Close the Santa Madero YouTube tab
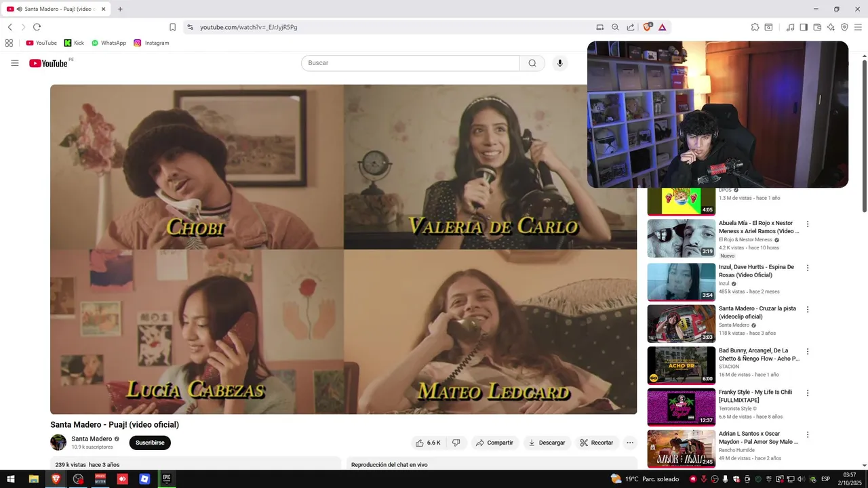Viewport: 868px width, 488px height. point(104,9)
